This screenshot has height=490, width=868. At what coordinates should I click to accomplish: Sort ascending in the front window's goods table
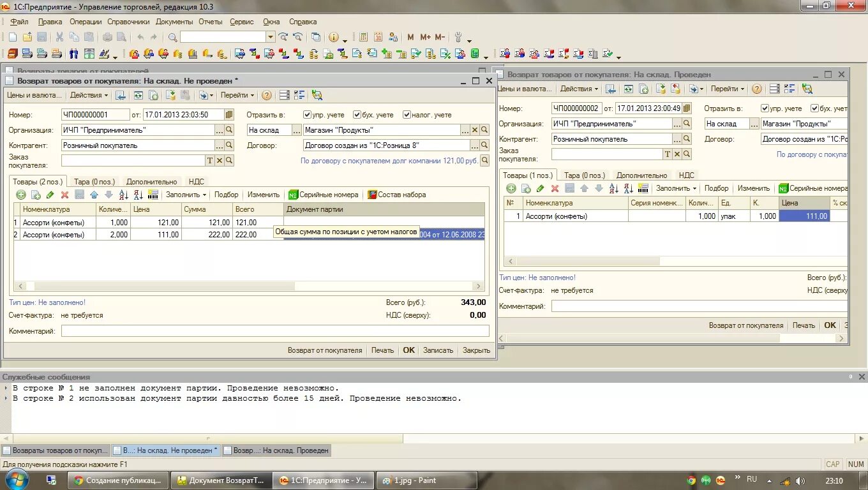point(123,195)
